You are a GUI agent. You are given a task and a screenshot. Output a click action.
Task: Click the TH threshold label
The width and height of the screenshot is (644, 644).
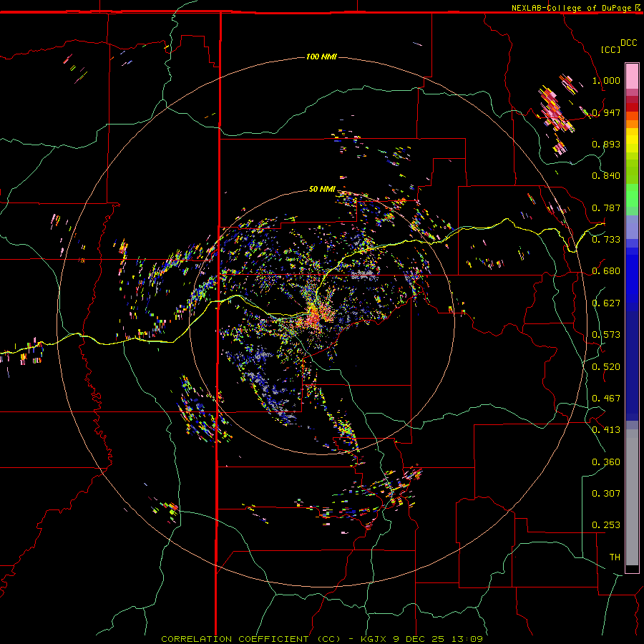click(x=615, y=557)
